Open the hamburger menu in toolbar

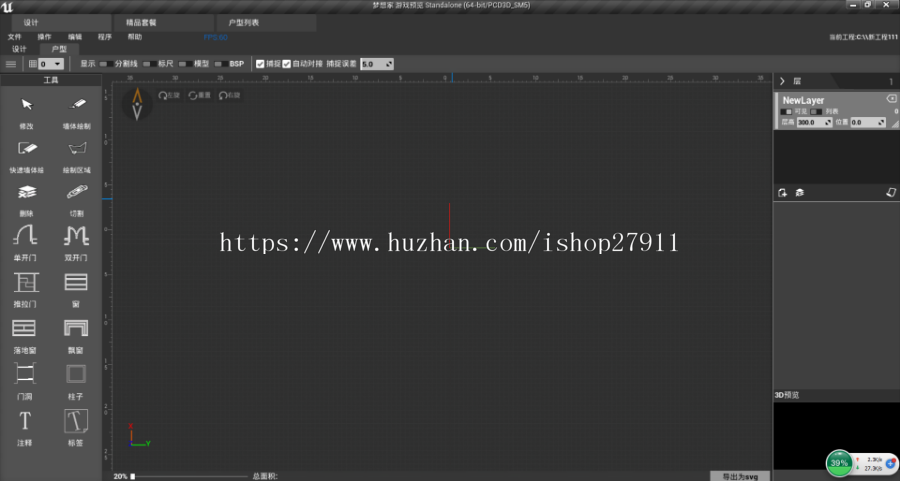point(11,64)
